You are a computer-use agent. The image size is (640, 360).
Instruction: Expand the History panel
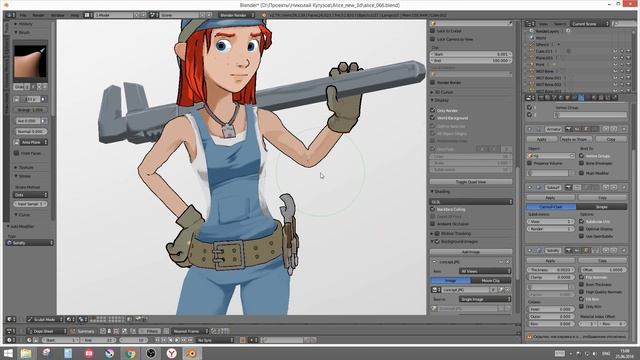(24, 24)
